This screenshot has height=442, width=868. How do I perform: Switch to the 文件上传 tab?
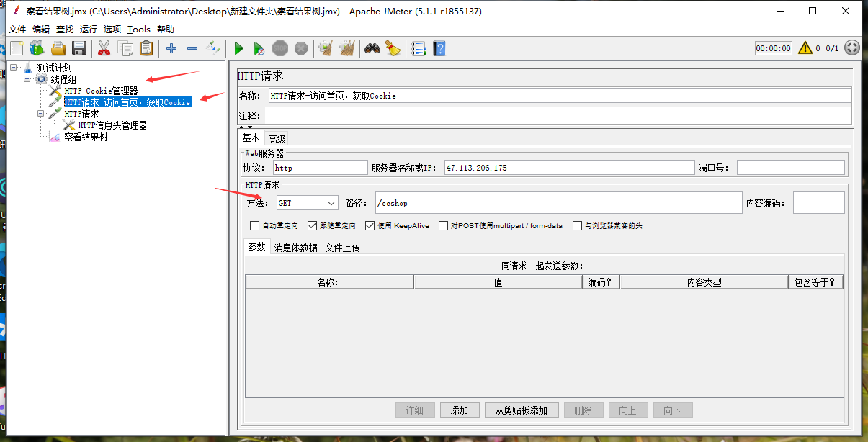pyautogui.click(x=342, y=248)
